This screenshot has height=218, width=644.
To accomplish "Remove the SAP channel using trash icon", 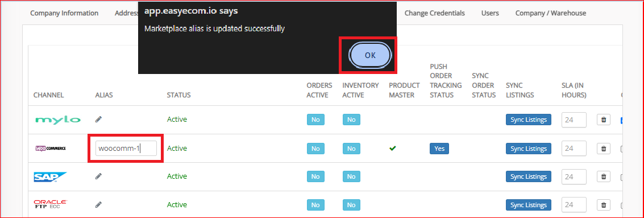I will (x=603, y=176).
